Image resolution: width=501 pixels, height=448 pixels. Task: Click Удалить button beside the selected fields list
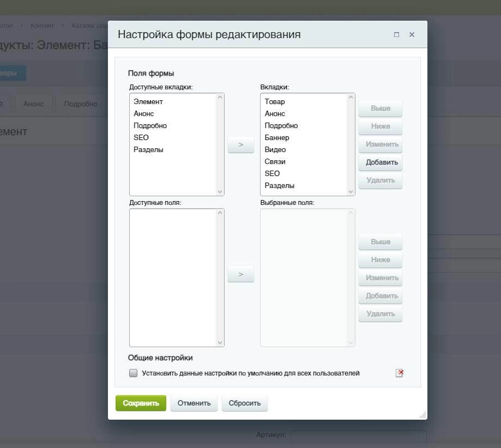point(381,314)
